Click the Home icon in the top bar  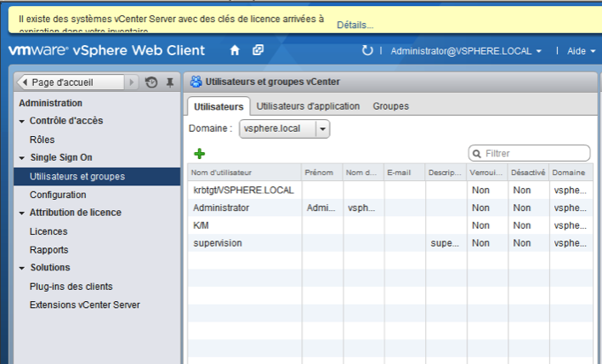235,50
